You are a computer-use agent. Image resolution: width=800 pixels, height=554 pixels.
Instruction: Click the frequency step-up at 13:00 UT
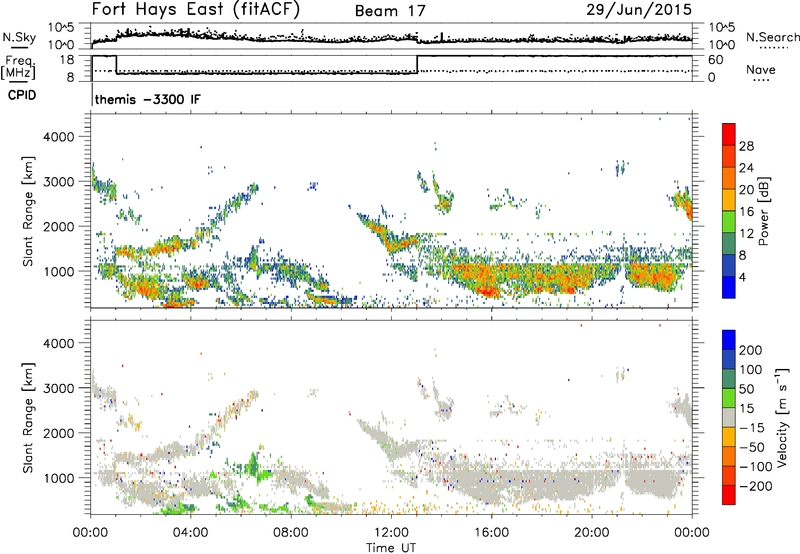coord(417,64)
